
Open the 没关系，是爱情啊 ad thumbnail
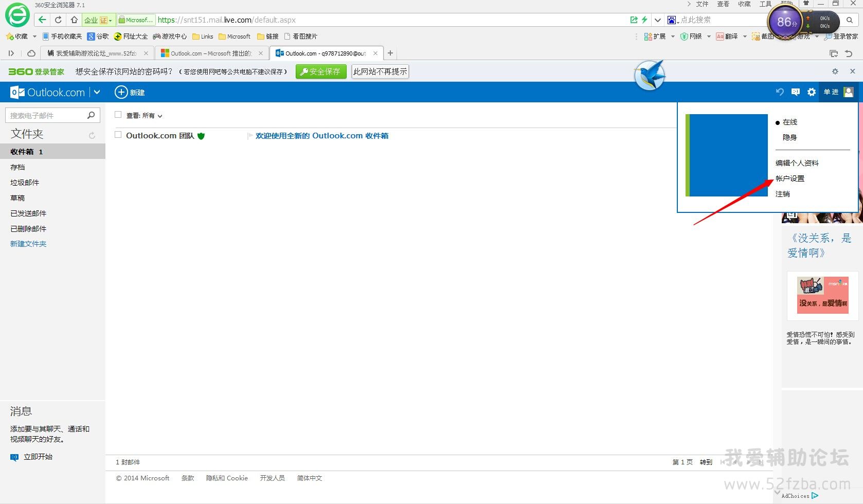pyautogui.click(x=822, y=296)
